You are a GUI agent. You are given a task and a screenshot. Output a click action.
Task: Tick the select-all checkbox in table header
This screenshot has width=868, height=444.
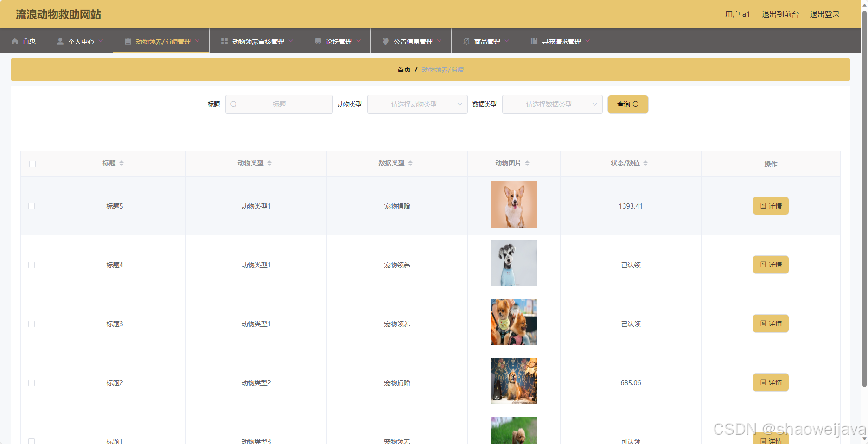(x=32, y=164)
